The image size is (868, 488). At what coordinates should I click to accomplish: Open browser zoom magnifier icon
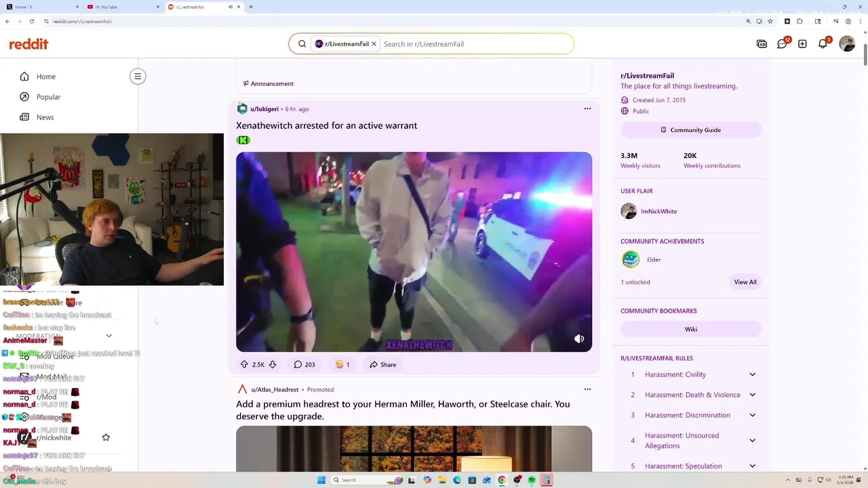click(749, 21)
